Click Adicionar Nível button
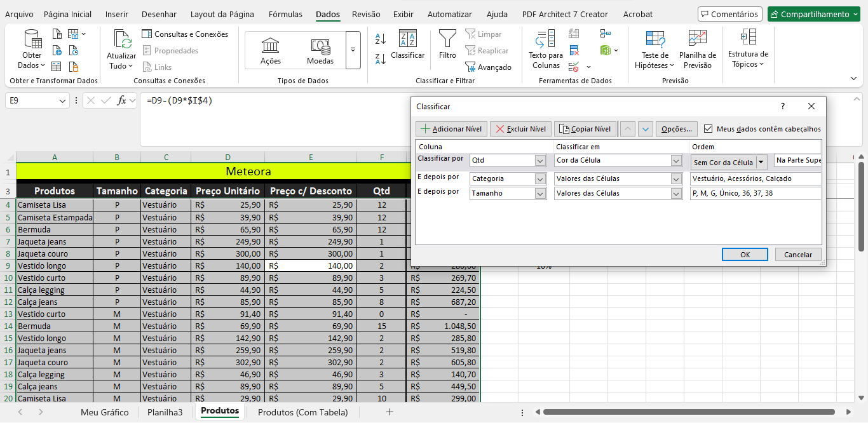 pyautogui.click(x=451, y=129)
